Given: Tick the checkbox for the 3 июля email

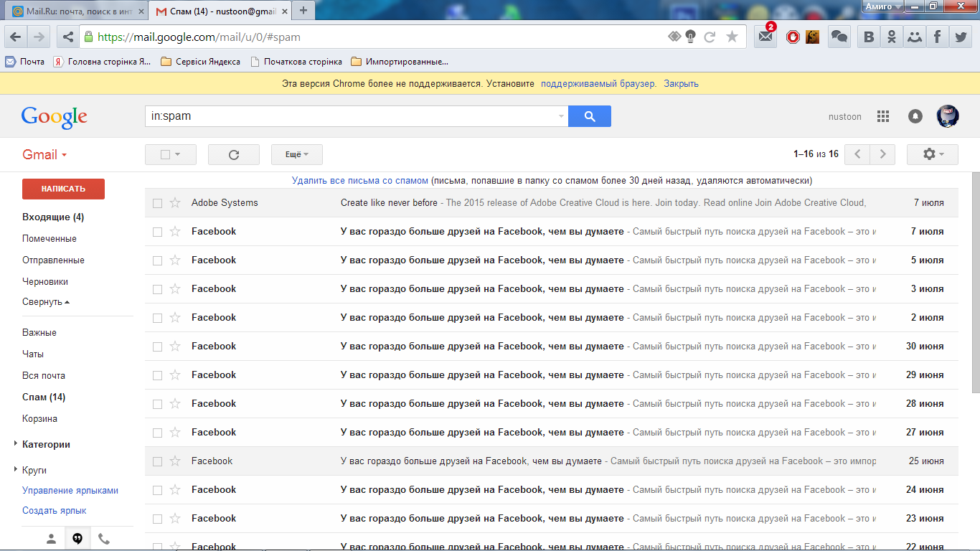Looking at the screenshot, I should click(x=157, y=289).
